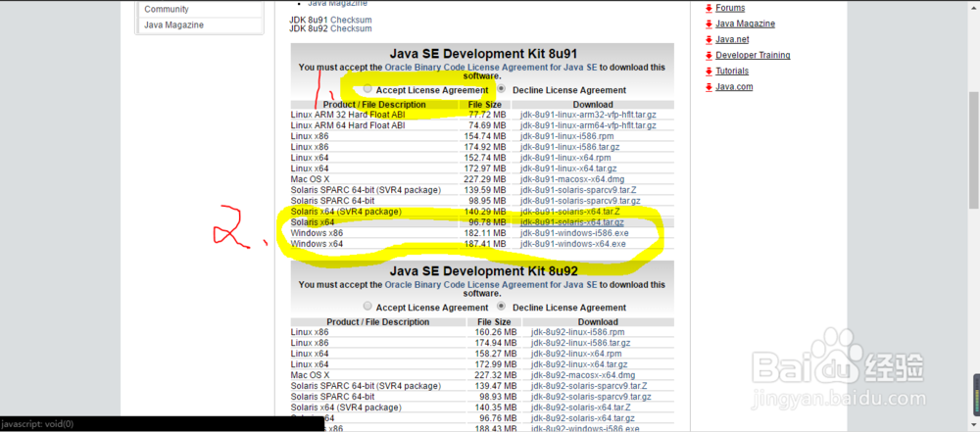This screenshot has width=980, height=432.
Task: Click 'Linux ARM 64 Hard Float ABI' label
Action: (x=348, y=125)
